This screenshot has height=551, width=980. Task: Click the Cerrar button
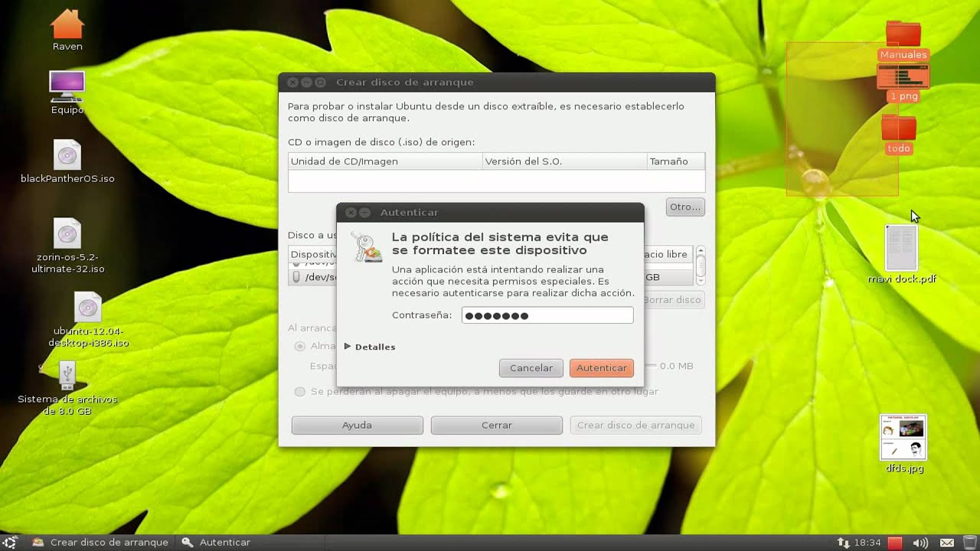(x=497, y=425)
